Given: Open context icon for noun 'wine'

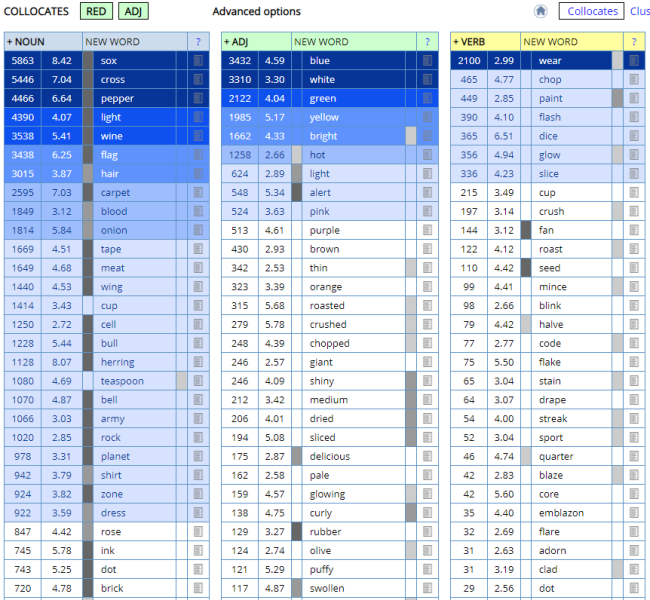Looking at the screenshot, I should [198, 136].
